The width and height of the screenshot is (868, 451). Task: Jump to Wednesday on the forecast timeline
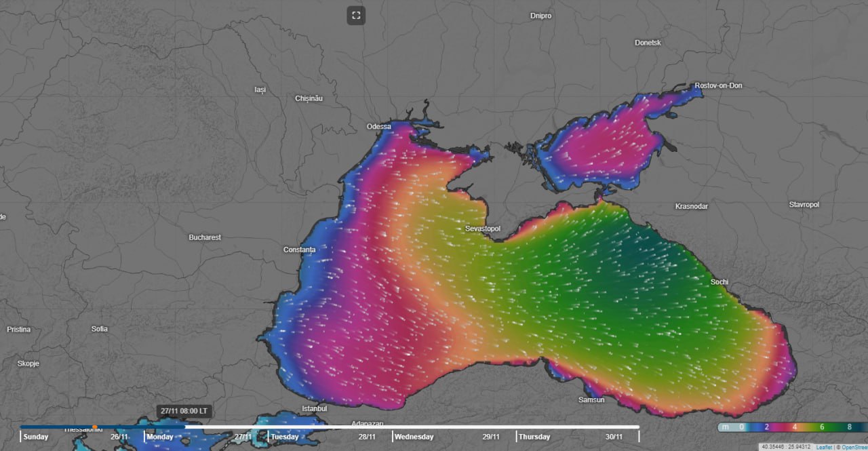point(413,437)
